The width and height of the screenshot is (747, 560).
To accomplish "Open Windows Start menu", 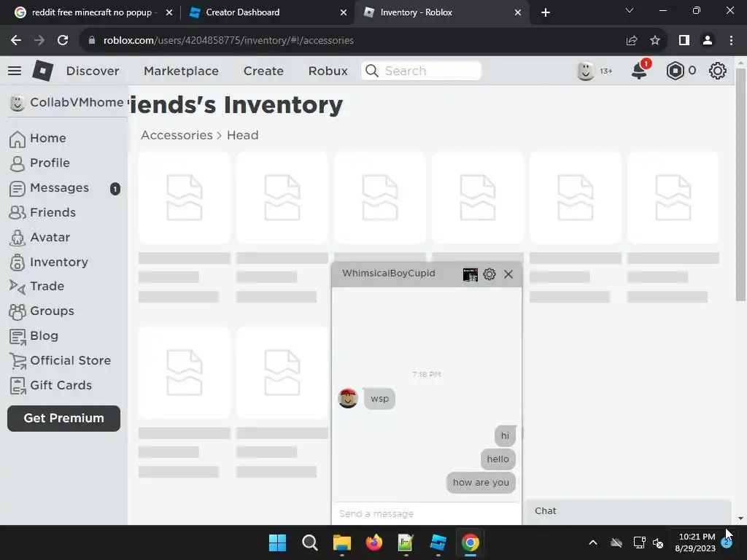I will pyautogui.click(x=277, y=542).
